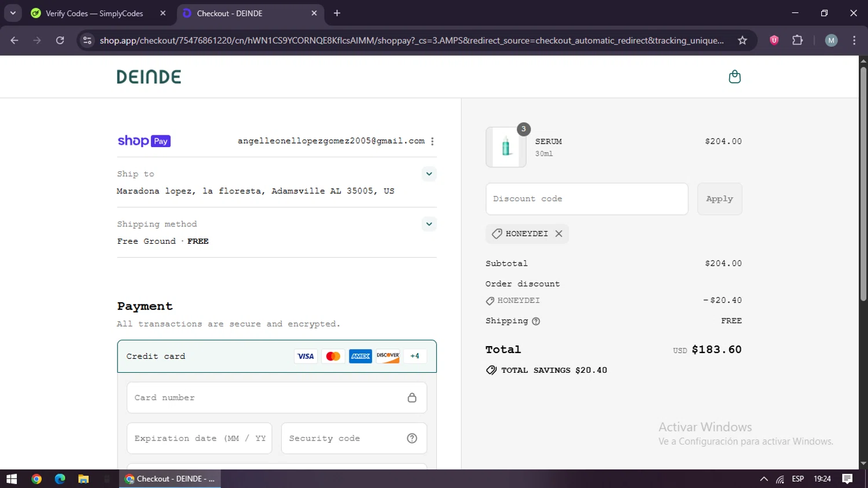Select Checkout - DEINDE taskbar window button
Viewport: 868px width, 488px height.
tap(170, 479)
